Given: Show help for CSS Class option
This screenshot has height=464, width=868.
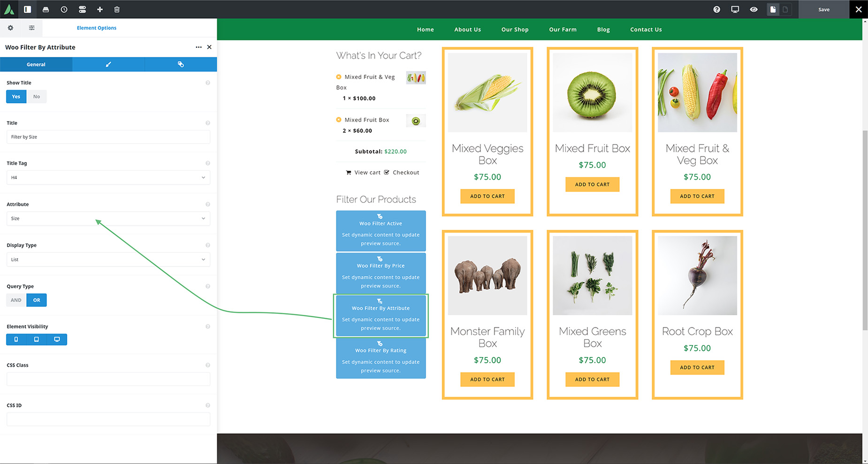Looking at the screenshot, I should click(208, 365).
